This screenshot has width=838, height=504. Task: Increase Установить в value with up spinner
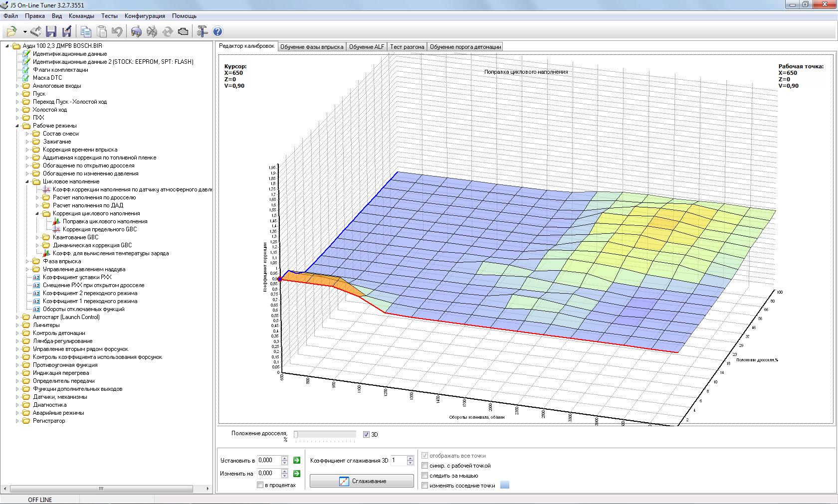pos(284,458)
